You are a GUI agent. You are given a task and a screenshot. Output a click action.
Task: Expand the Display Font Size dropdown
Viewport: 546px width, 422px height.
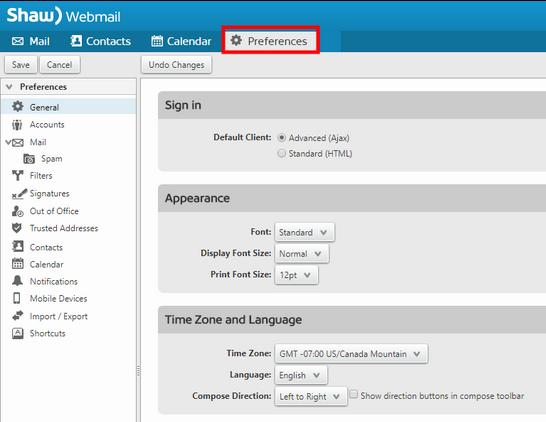pyautogui.click(x=302, y=253)
